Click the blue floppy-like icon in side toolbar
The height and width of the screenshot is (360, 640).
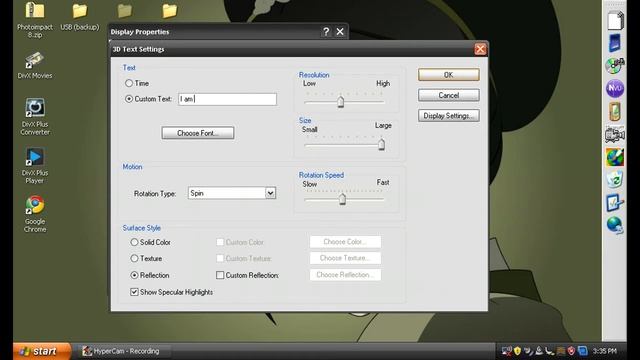(x=615, y=43)
